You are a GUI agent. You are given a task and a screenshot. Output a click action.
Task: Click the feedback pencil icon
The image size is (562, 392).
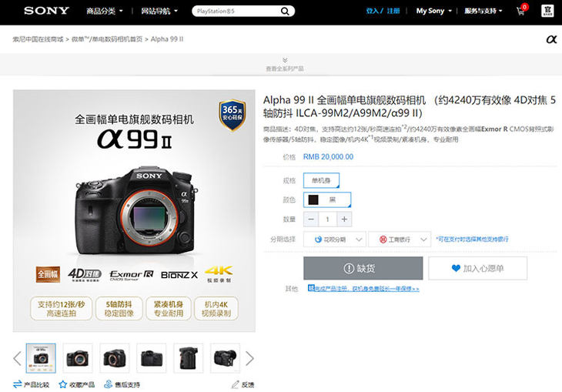[x=235, y=384]
